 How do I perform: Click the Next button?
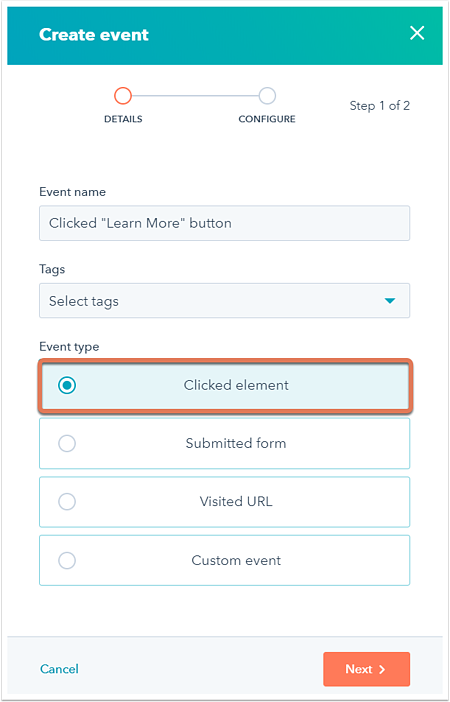click(366, 669)
